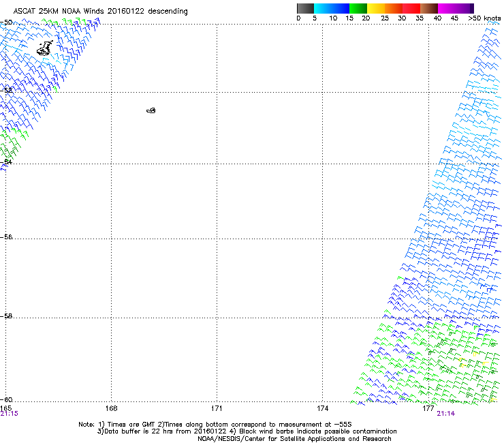Click the "NOAA/NESDIS/Center for Satellite Applications and Research" credit
Screen dimensions: 504x443
pyautogui.click(x=294, y=438)
